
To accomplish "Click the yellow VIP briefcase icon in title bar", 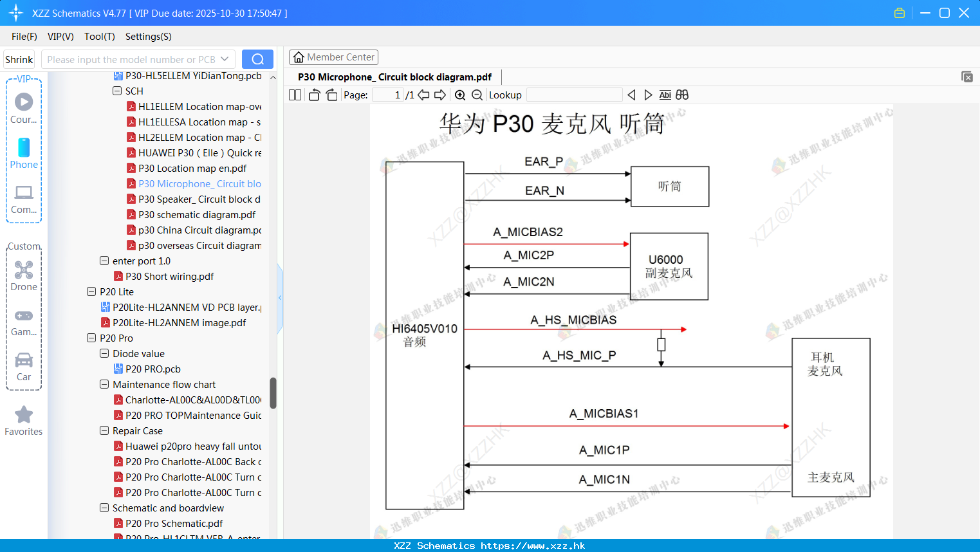I will [x=900, y=13].
